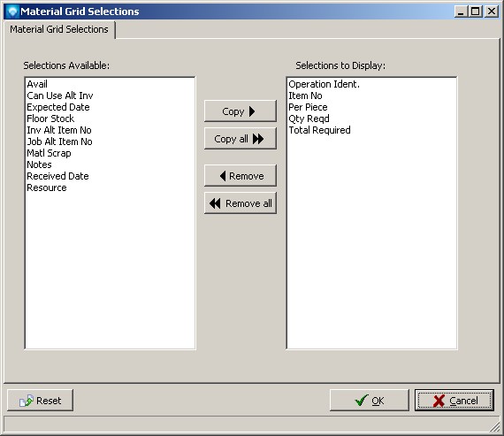
Task: Choose Notes in Selections Available
Action: click(39, 164)
